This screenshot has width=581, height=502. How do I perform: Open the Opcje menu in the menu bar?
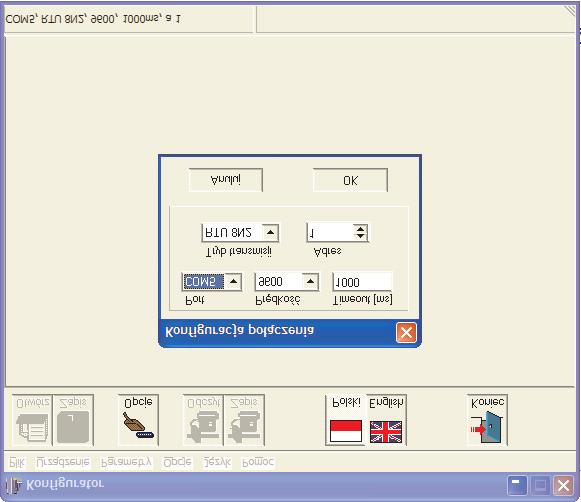(177, 462)
